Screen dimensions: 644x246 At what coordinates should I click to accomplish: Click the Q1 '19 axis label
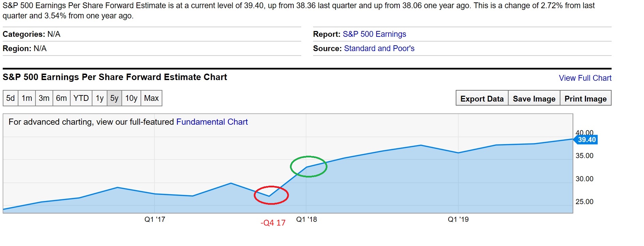click(458, 219)
